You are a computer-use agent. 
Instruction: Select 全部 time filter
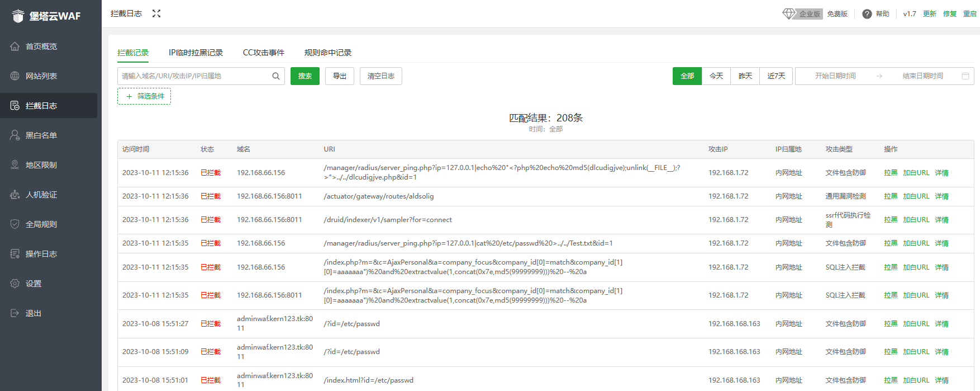pos(687,76)
